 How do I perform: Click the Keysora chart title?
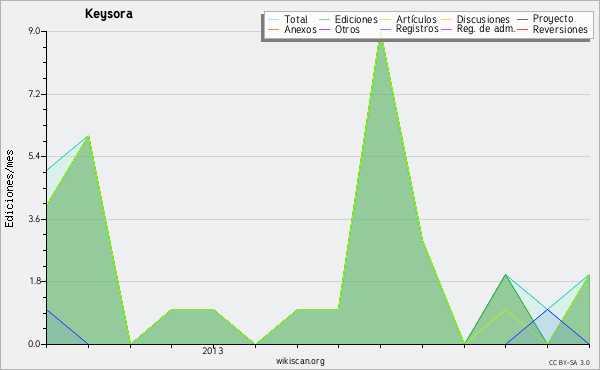tap(109, 14)
